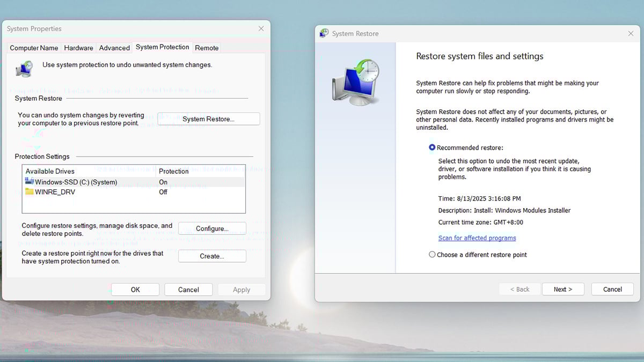Open Configure... restore settings
This screenshot has height=362, width=644.
(212, 228)
